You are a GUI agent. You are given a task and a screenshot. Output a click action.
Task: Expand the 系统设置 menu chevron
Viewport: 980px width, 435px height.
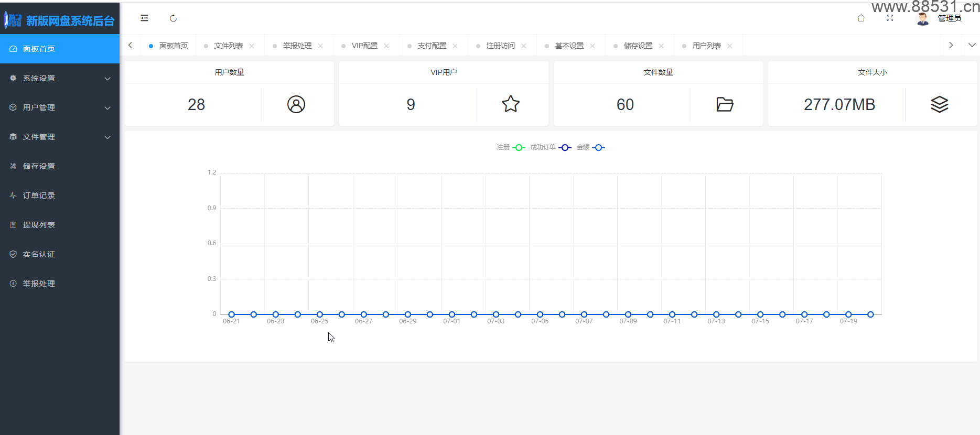(x=107, y=79)
